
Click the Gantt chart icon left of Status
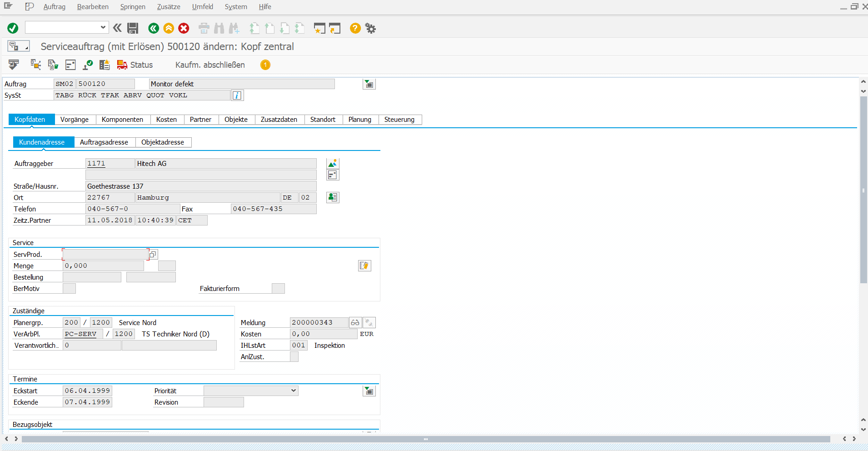point(70,65)
